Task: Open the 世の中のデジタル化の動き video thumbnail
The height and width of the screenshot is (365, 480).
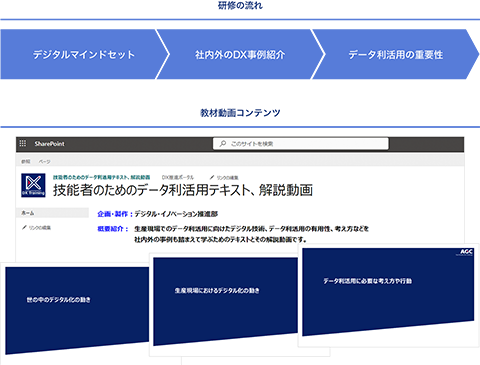Action: (77, 309)
